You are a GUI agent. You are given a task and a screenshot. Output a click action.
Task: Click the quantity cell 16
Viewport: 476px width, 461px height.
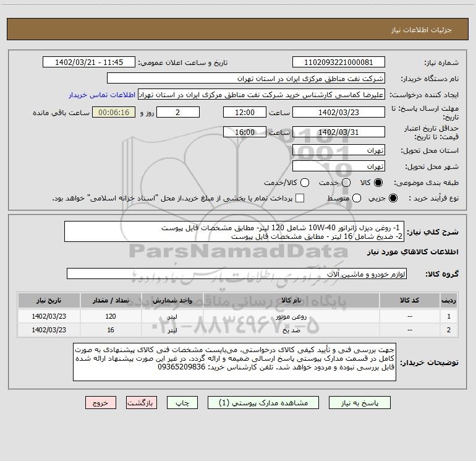(x=111, y=330)
